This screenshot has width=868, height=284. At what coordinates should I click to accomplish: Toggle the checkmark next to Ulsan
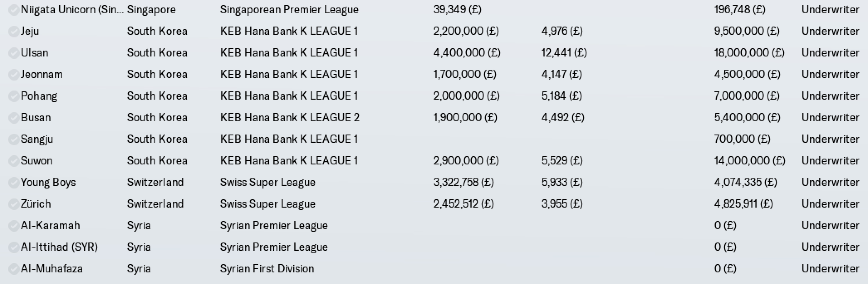(x=14, y=53)
